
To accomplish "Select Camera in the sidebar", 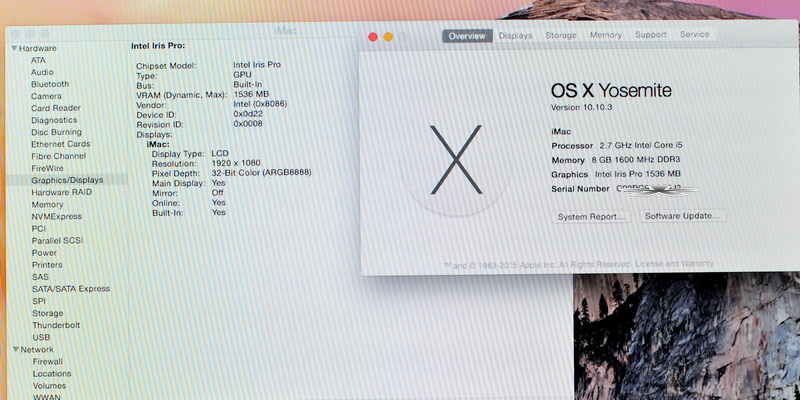I will (46, 96).
